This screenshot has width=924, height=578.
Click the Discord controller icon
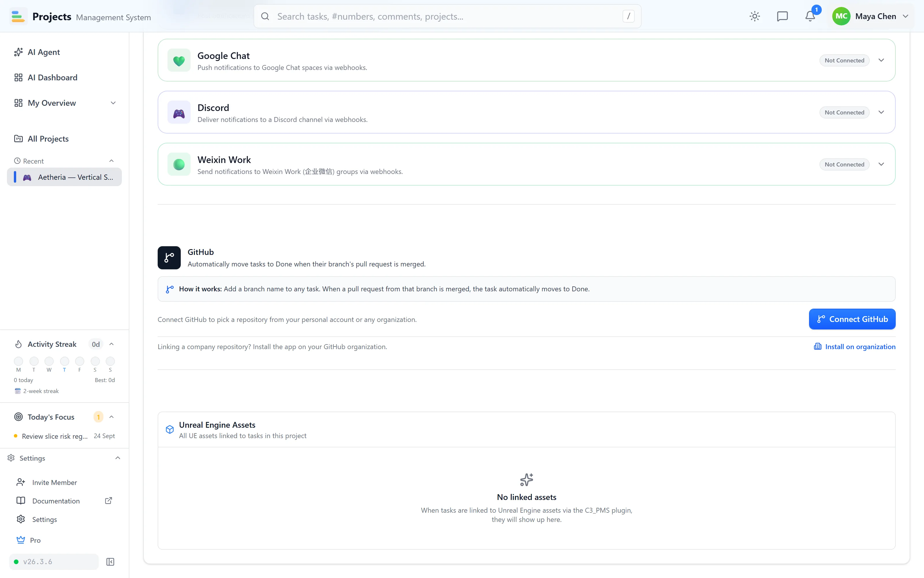[179, 112]
